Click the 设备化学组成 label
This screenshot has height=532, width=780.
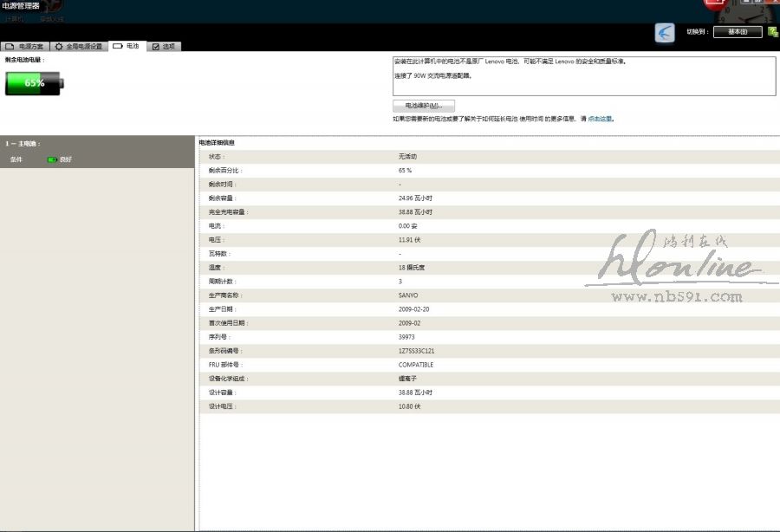coord(228,379)
